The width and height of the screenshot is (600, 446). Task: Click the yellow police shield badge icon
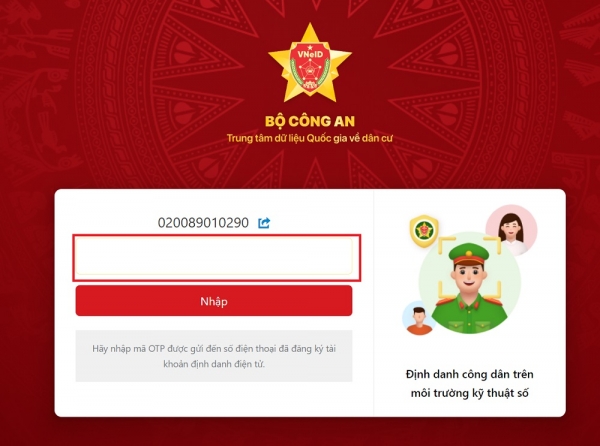click(x=424, y=231)
